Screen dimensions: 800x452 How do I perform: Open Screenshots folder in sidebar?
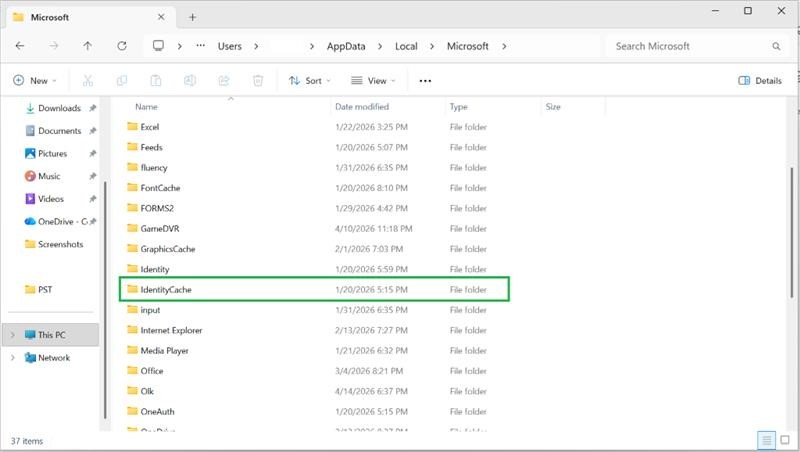60,244
